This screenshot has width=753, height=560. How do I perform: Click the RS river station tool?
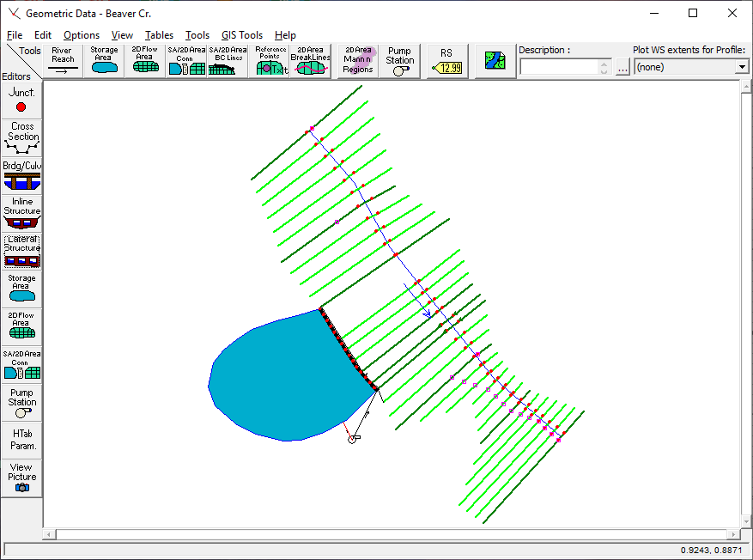(446, 62)
